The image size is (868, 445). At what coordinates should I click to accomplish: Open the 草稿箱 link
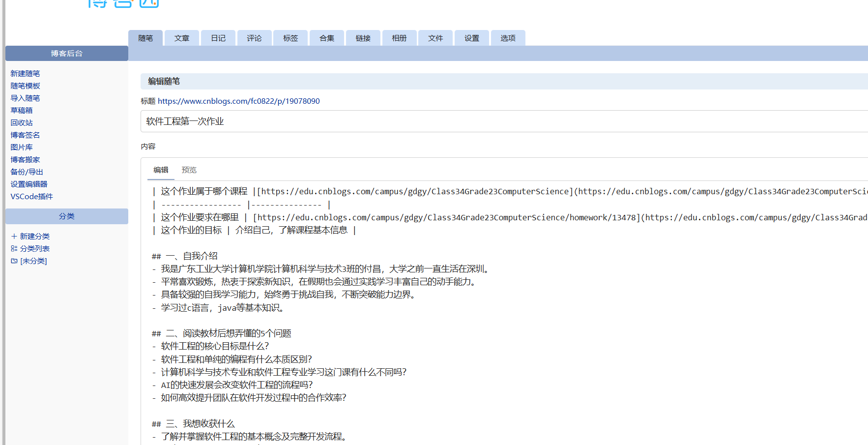(22, 110)
